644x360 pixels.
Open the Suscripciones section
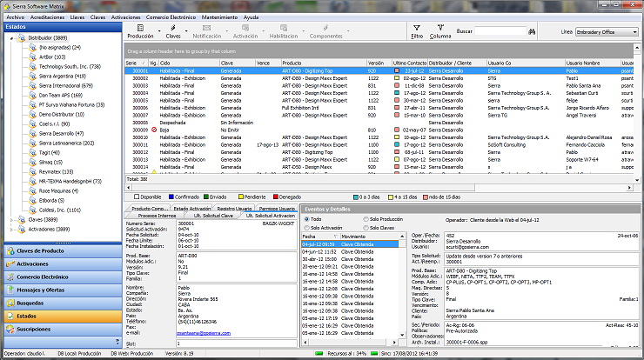pos(63,330)
